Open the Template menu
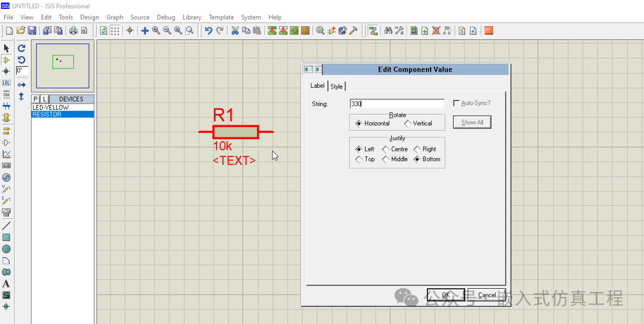The height and width of the screenshot is (324, 644). point(221,17)
